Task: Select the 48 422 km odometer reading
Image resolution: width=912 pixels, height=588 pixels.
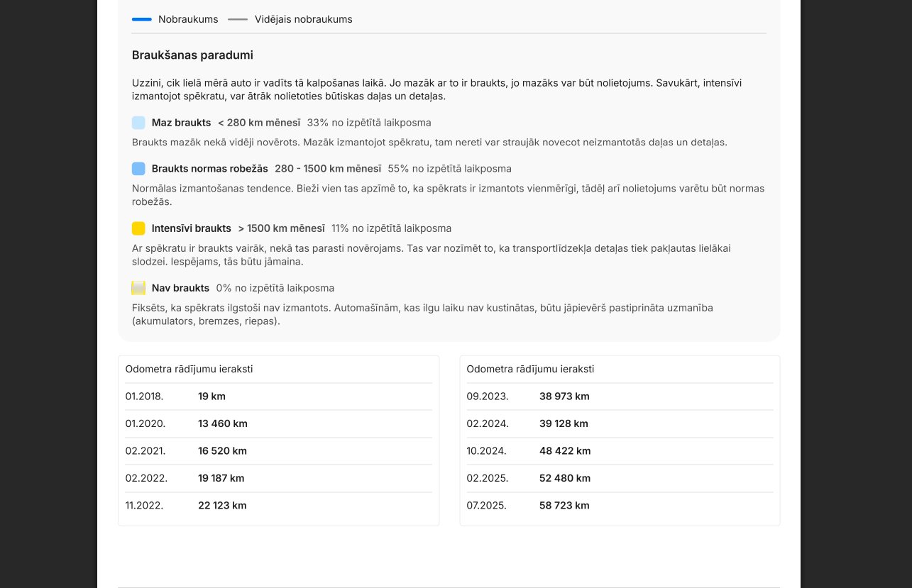Action: (x=565, y=451)
